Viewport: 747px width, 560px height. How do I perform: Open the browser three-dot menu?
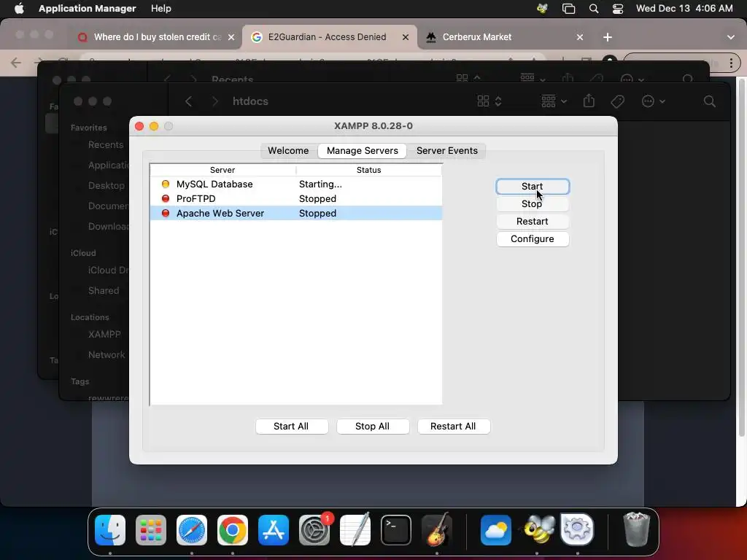point(731,63)
